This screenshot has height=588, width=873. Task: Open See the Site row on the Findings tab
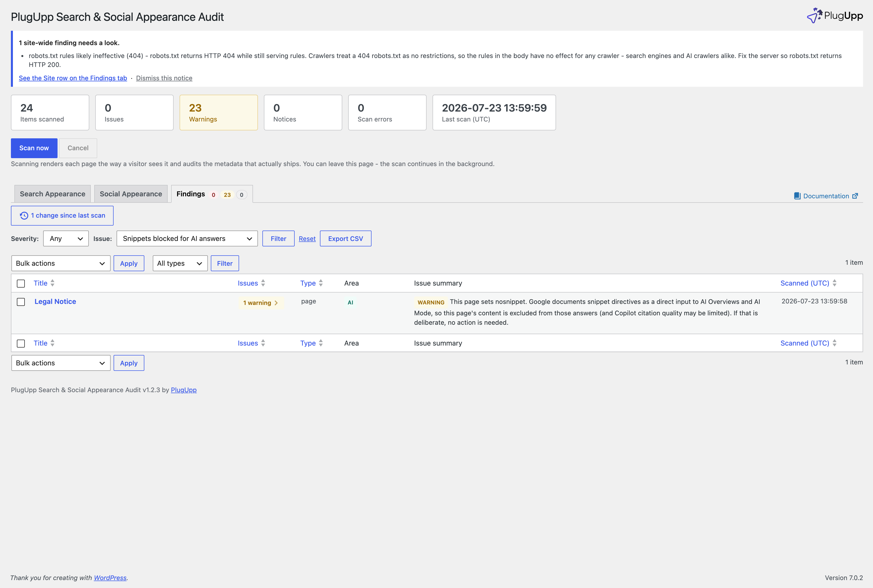click(x=73, y=78)
